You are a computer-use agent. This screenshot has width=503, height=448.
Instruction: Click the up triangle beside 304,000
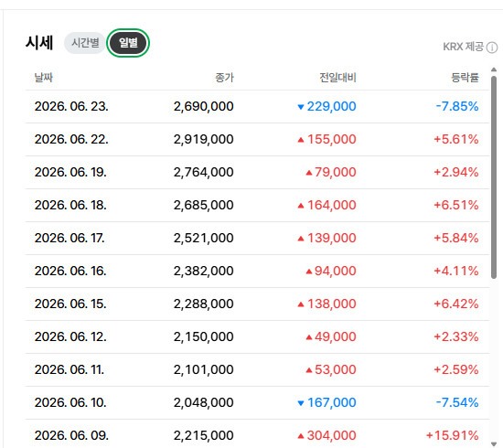click(301, 436)
